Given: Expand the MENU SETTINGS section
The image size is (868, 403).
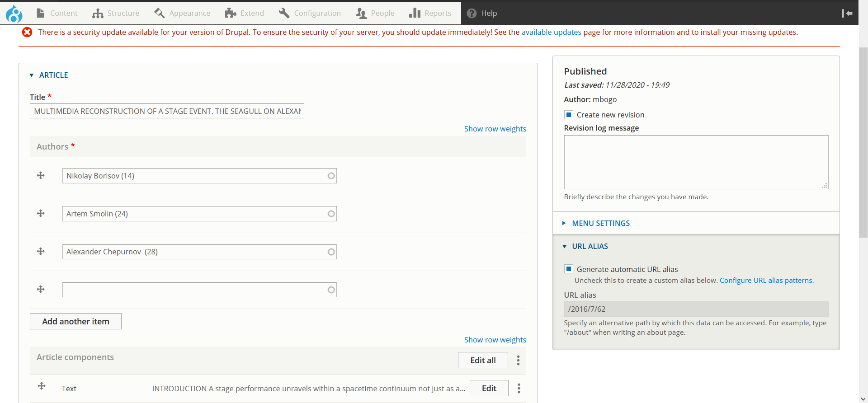Looking at the screenshot, I should pos(600,223).
